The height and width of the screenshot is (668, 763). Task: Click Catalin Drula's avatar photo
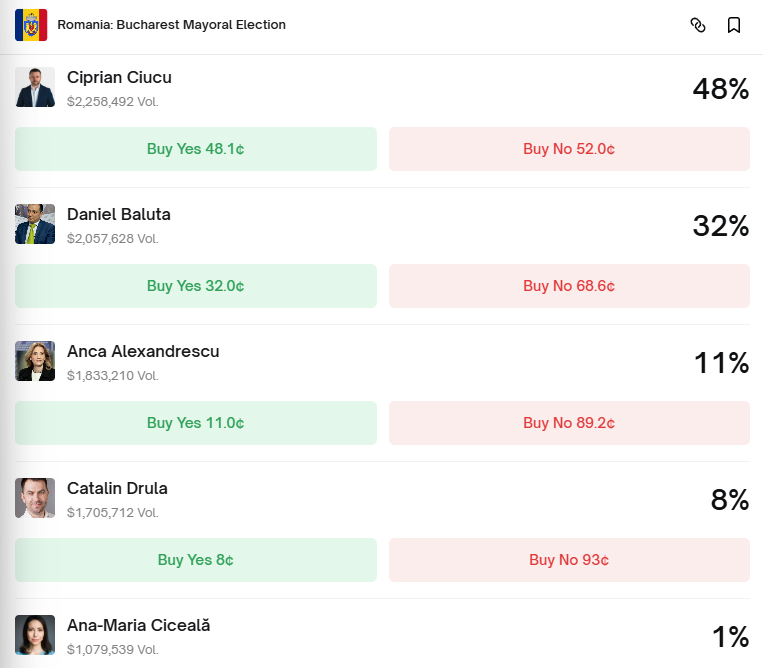point(35,498)
